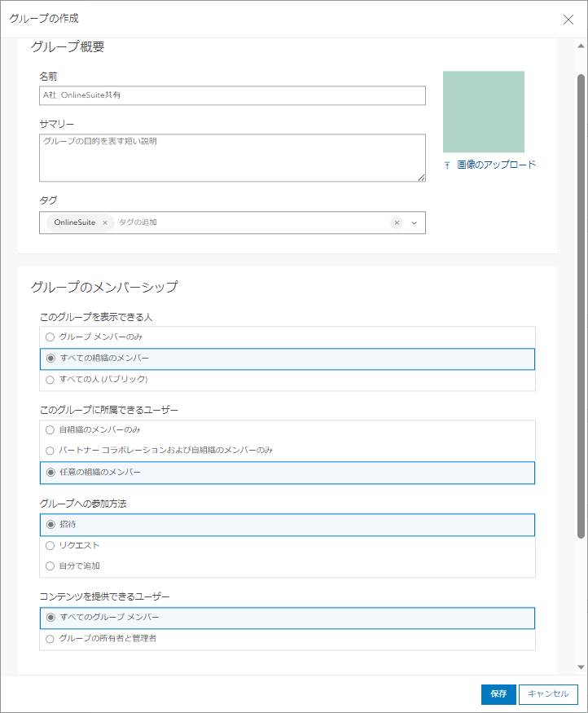Image resolution: width=588 pixels, height=713 pixels.
Task: Select すべてのグループ メンバー radio option
Action: click(x=50, y=618)
